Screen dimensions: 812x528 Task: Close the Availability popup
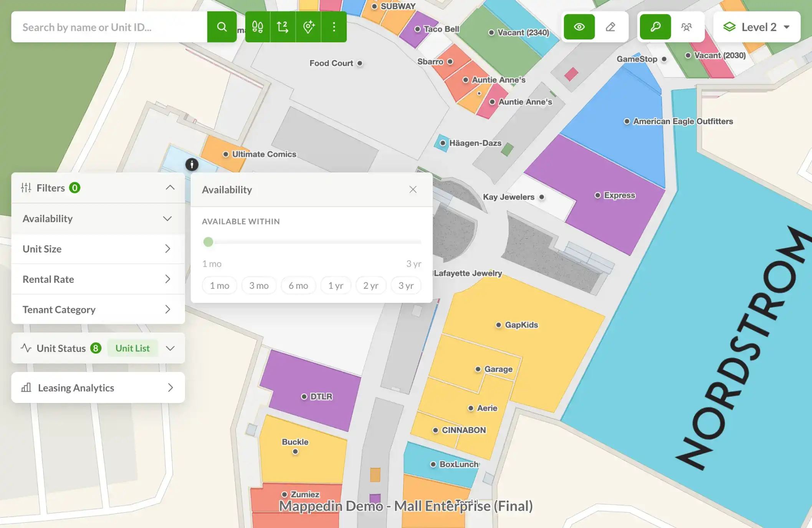click(x=413, y=189)
